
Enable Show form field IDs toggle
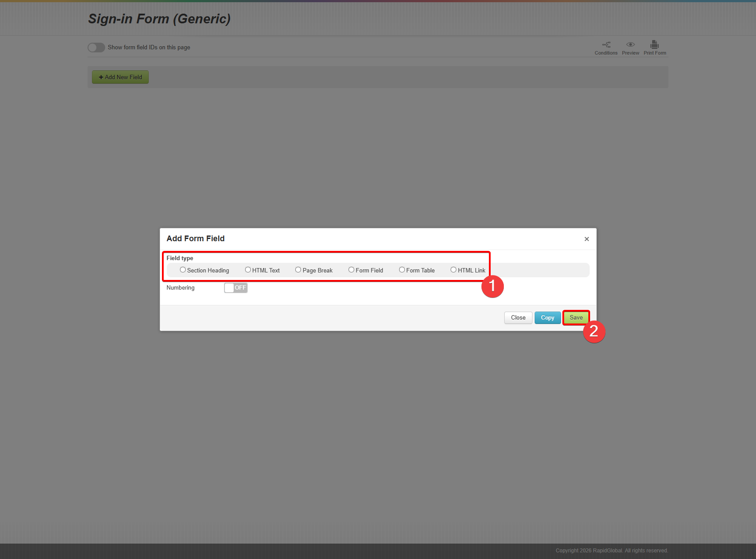[96, 48]
